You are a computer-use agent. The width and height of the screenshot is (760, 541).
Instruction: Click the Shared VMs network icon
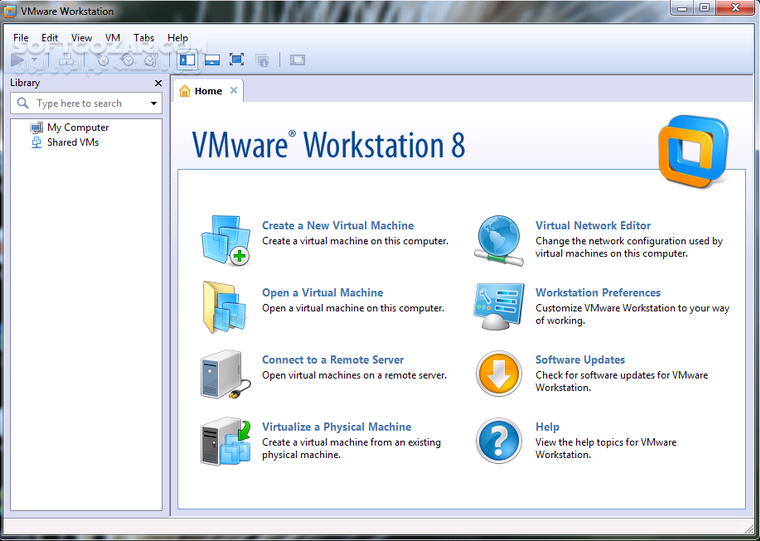36,143
